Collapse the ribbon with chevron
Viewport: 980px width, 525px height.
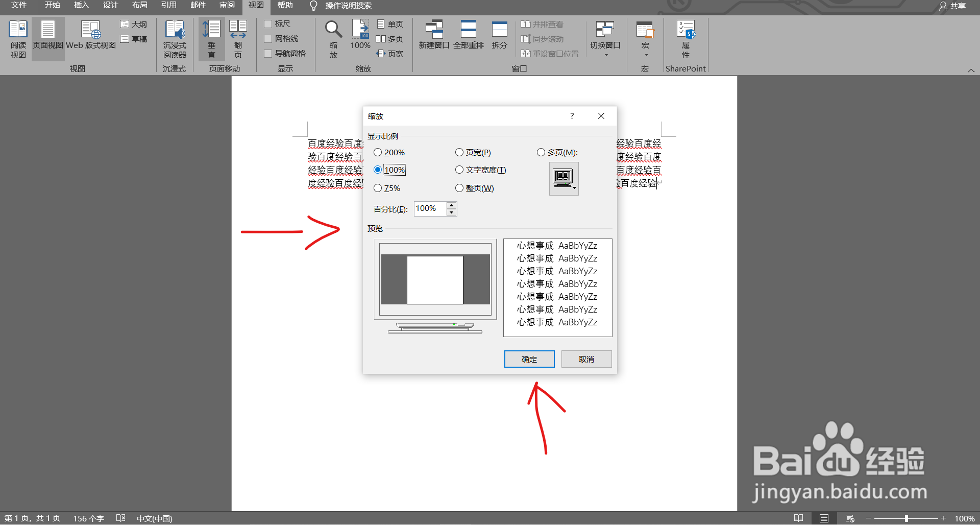[x=971, y=70]
